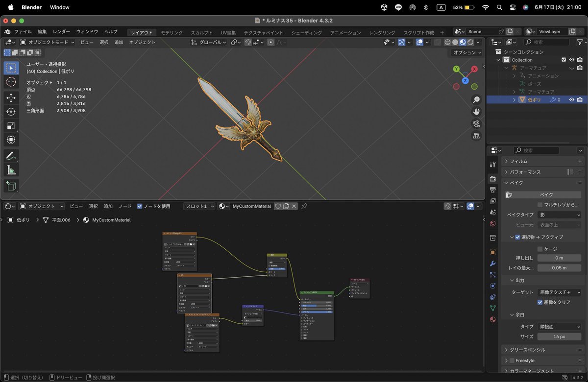Image resolution: width=588 pixels, height=382 pixels.
Task: Select the Scale tool icon
Action: coord(11,126)
